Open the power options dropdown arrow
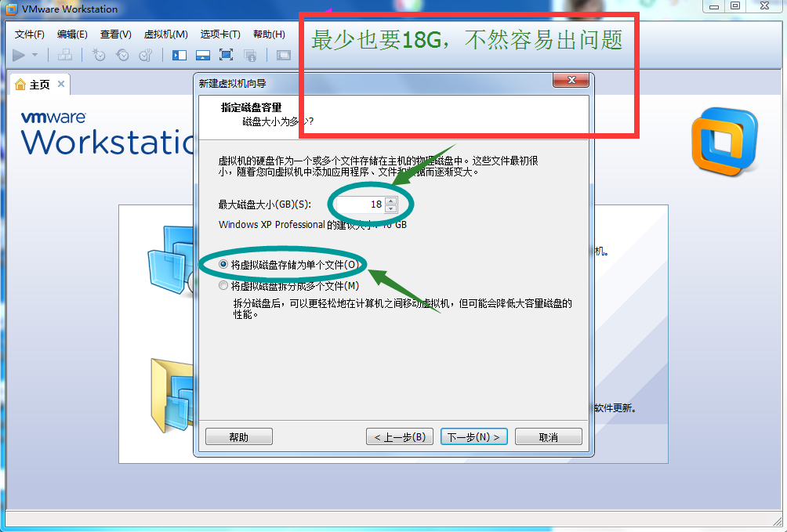 (x=34, y=55)
